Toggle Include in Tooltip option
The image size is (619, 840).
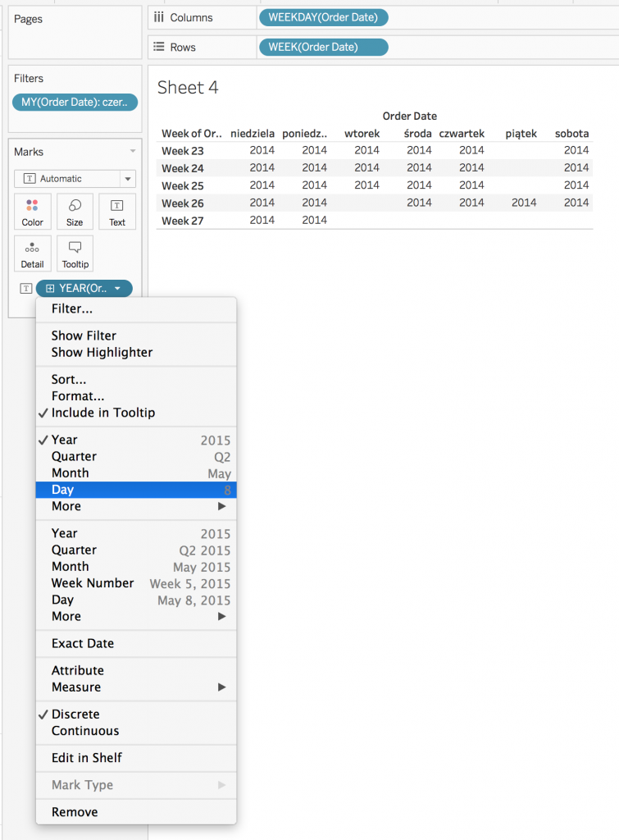(x=102, y=413)
